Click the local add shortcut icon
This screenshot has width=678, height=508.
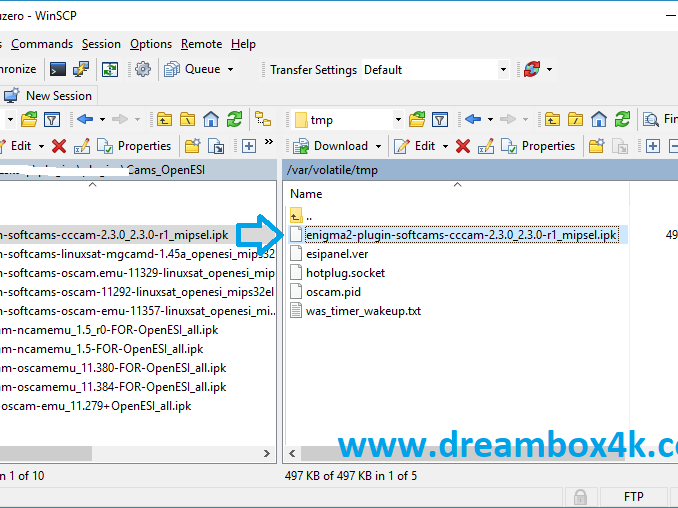click(x=216, y=146)
